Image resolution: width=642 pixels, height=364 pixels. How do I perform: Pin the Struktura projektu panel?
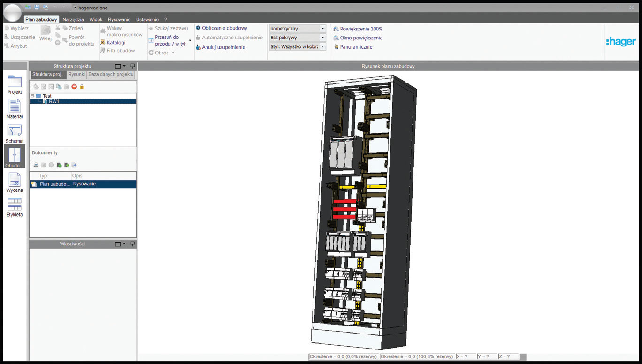[133, 66]
